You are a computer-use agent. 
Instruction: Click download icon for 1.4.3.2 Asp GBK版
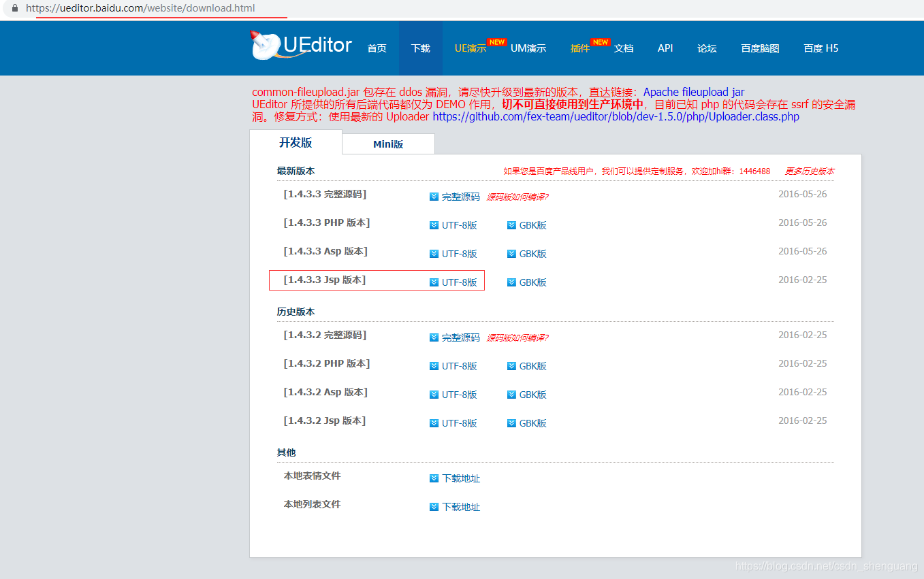(511, 395)
